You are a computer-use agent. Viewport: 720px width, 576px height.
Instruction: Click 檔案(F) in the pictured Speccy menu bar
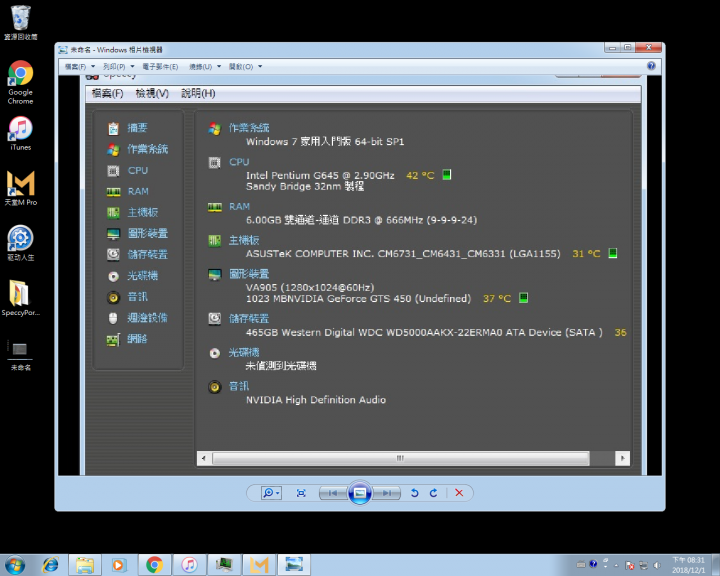coord(107,93)
